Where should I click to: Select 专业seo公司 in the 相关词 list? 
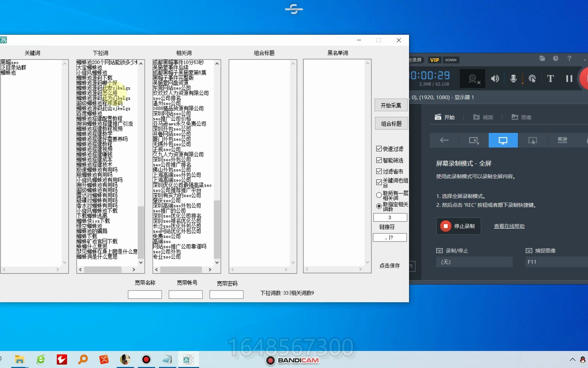click(167, 257)
